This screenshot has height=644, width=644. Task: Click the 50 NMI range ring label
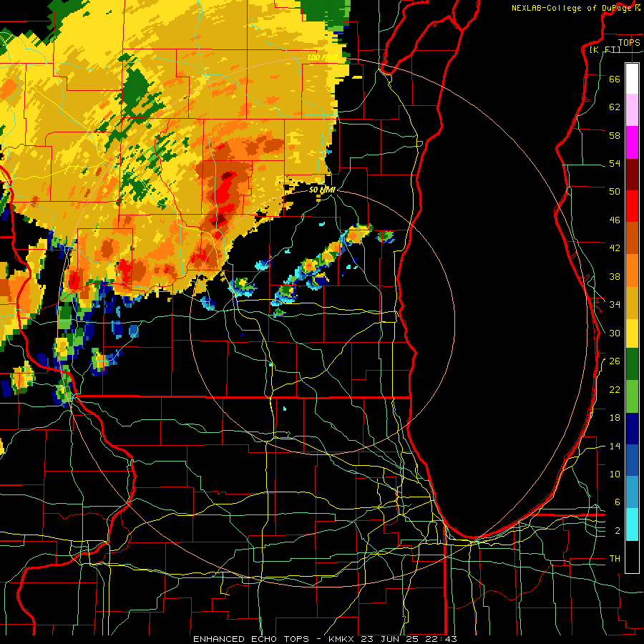click(322, 190)
